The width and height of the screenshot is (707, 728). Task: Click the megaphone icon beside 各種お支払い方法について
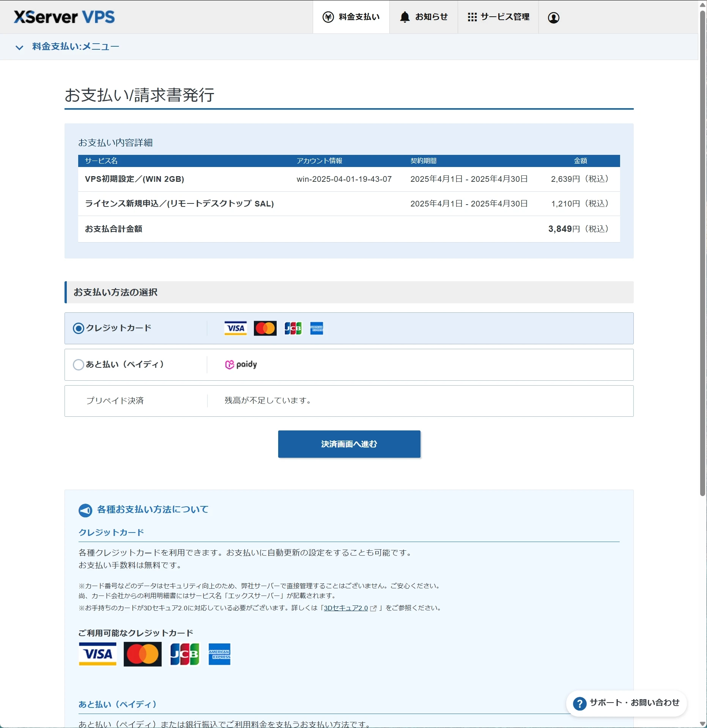[85, 511]
